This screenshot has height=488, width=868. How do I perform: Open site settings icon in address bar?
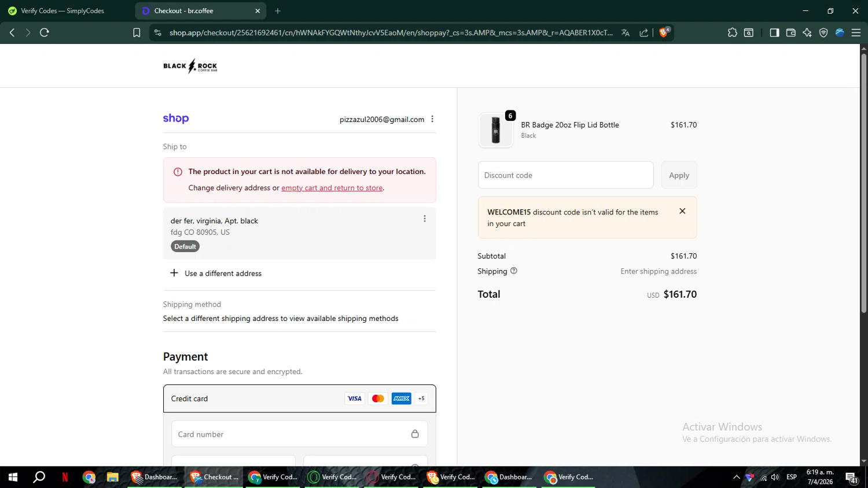point(157,33)
